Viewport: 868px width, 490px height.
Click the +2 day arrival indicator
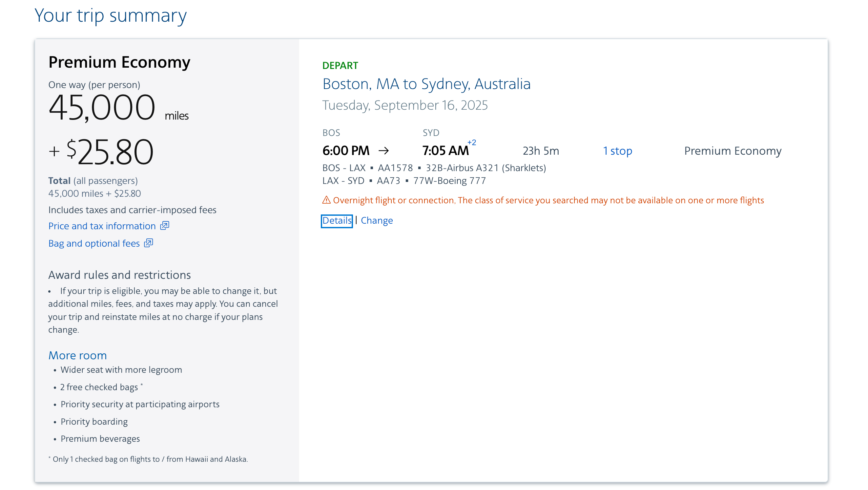pos(472,143)
